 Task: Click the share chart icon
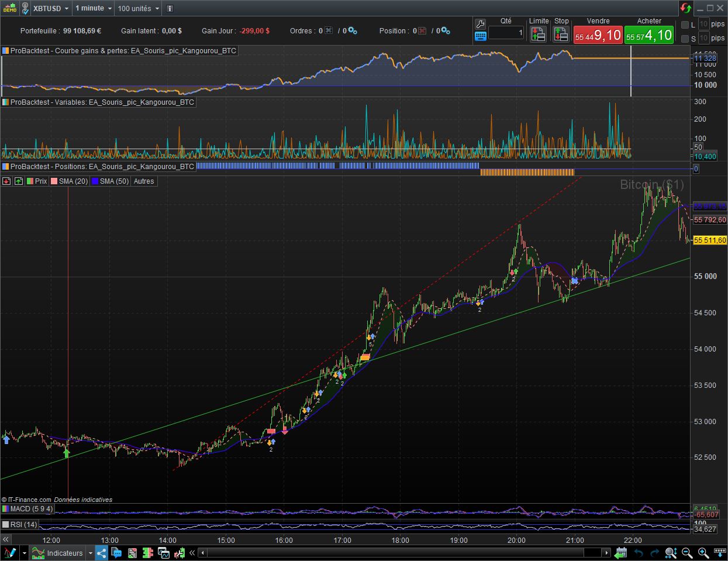tap(102, 553)
